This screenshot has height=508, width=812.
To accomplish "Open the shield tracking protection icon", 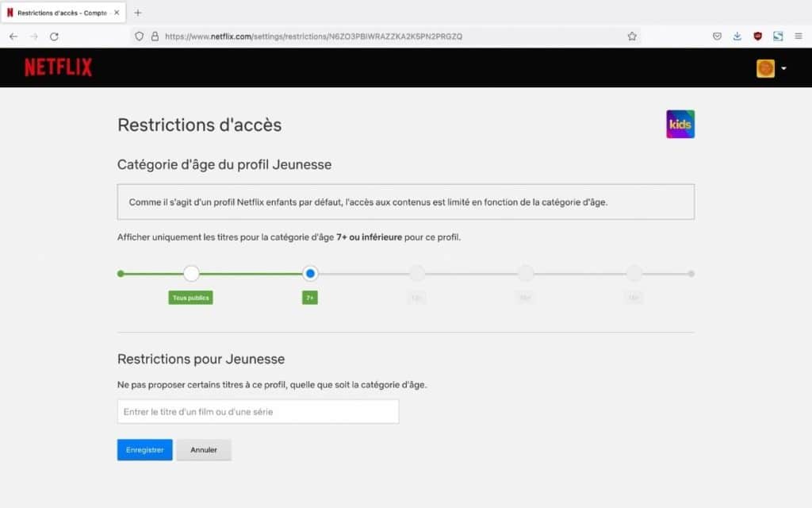I will pos(139,37).
